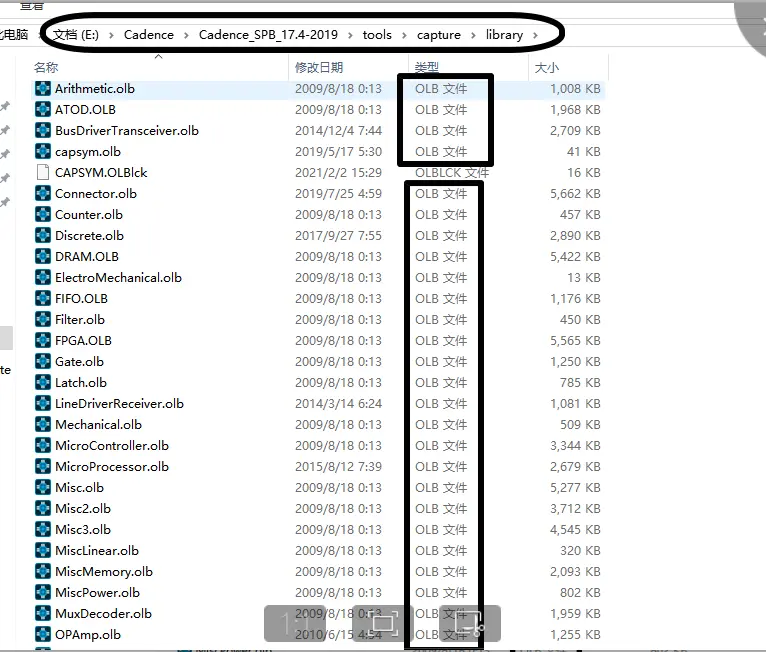
Task: Expand the chevron after capture in path
Action: pos(473,35)
